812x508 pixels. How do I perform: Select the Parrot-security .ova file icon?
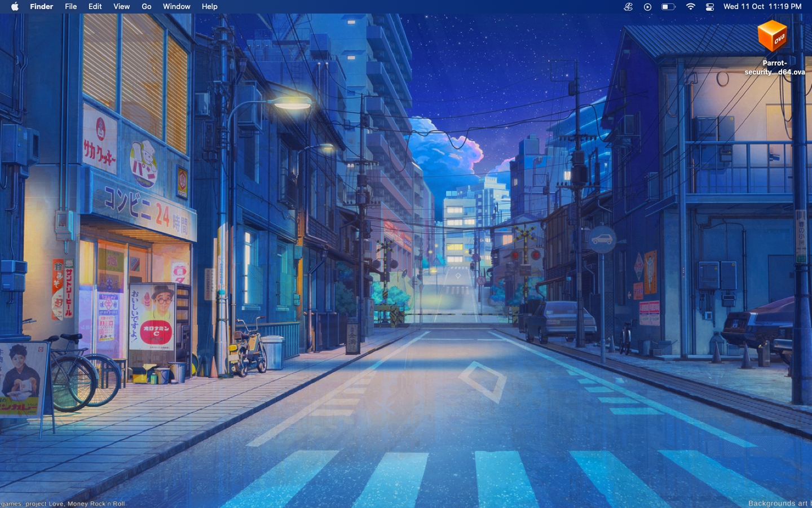[772, 37]
